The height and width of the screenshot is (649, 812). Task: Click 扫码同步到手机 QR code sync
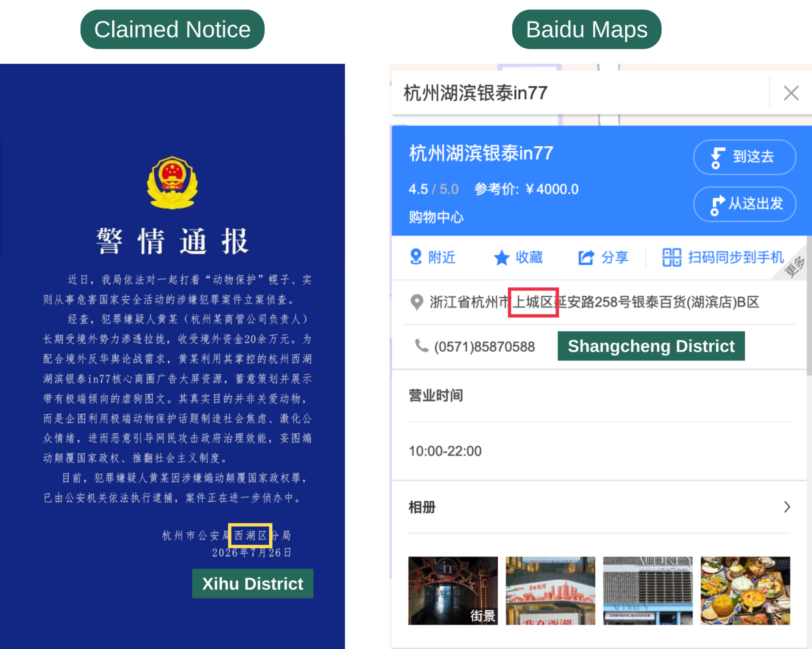723,257
